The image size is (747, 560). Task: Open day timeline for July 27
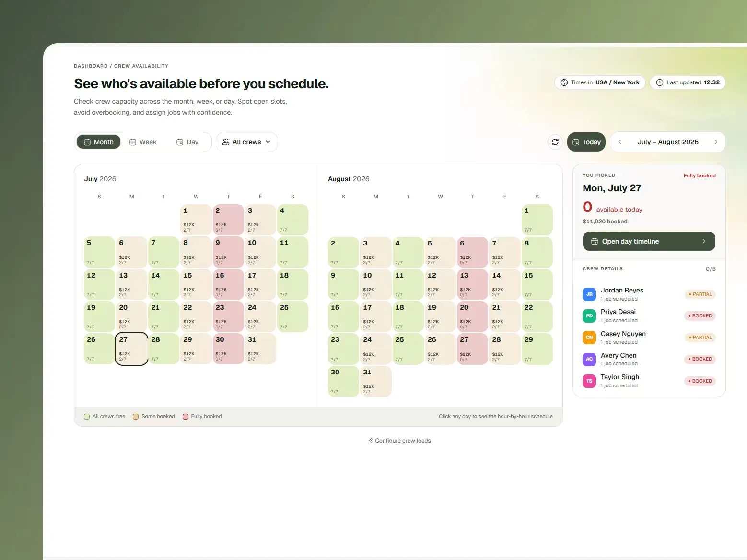point(649,241)
